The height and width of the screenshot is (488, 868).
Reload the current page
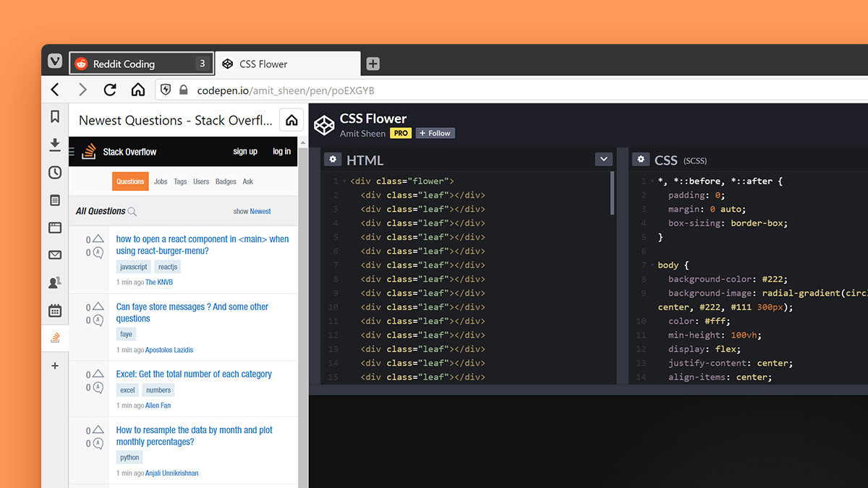click(x=110, y=90)
